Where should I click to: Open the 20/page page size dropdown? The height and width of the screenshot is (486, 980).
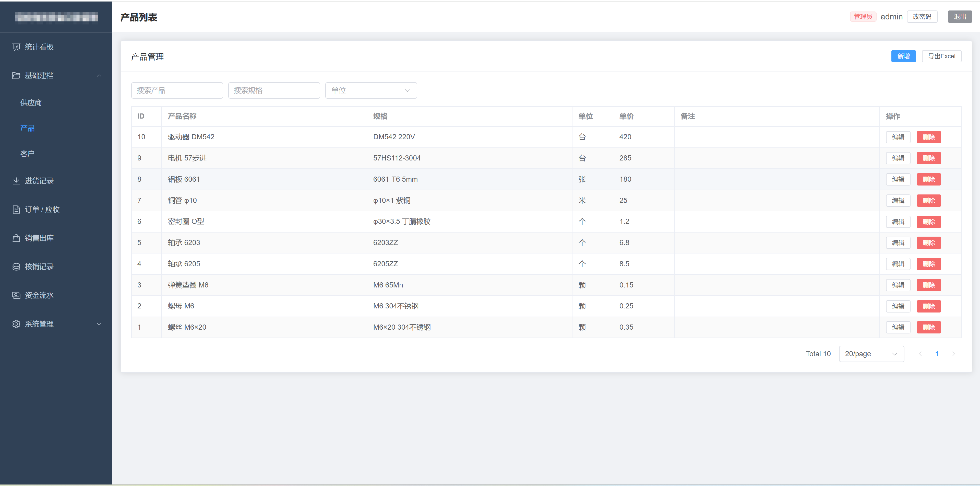coord(871,354)
